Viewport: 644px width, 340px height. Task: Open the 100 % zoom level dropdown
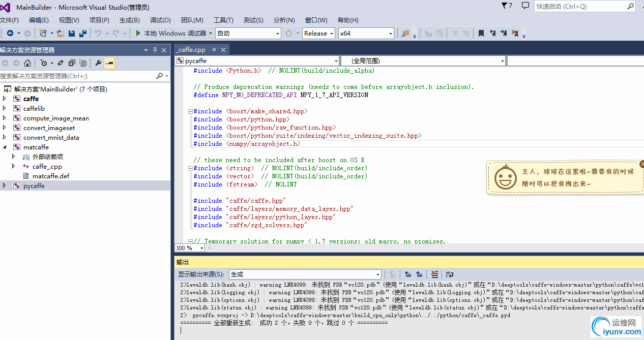coord(202,248)
